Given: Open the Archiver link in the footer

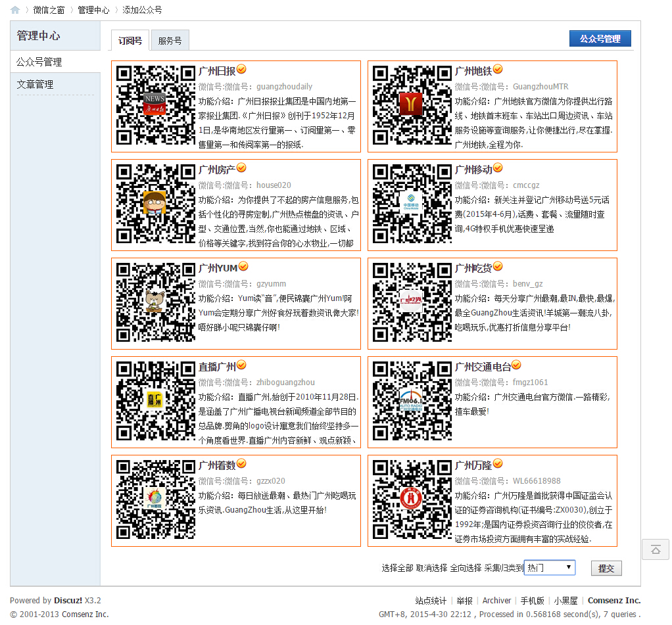Looking at the screenshot, I should pos(496,600).
